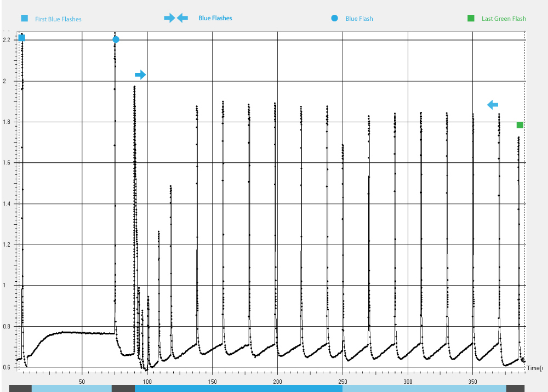
Task: Click the blue circle legend icon
Action: coord(334,19)
